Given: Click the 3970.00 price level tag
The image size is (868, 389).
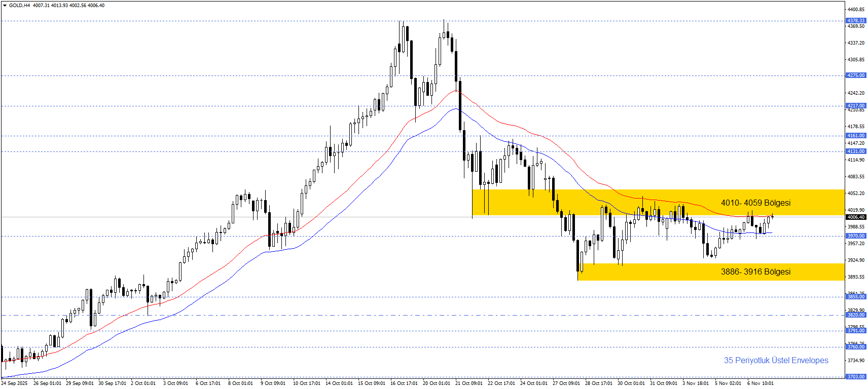Looking at the screenshot, I should pos(856,236).
